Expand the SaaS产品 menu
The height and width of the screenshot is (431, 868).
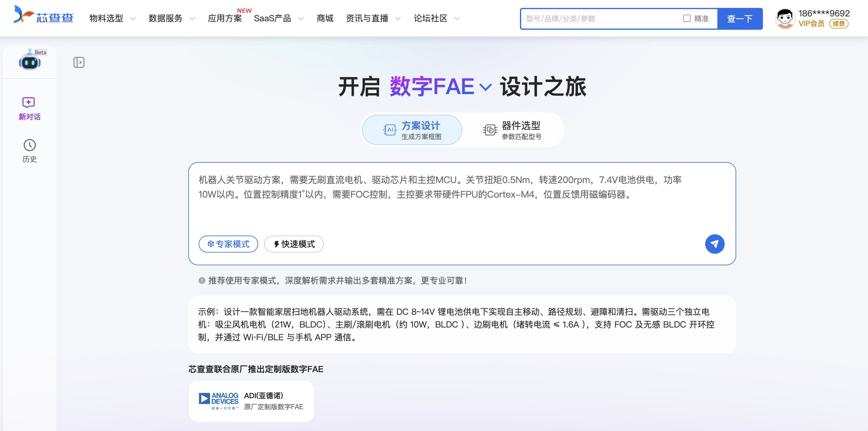(x=279, y=19)
